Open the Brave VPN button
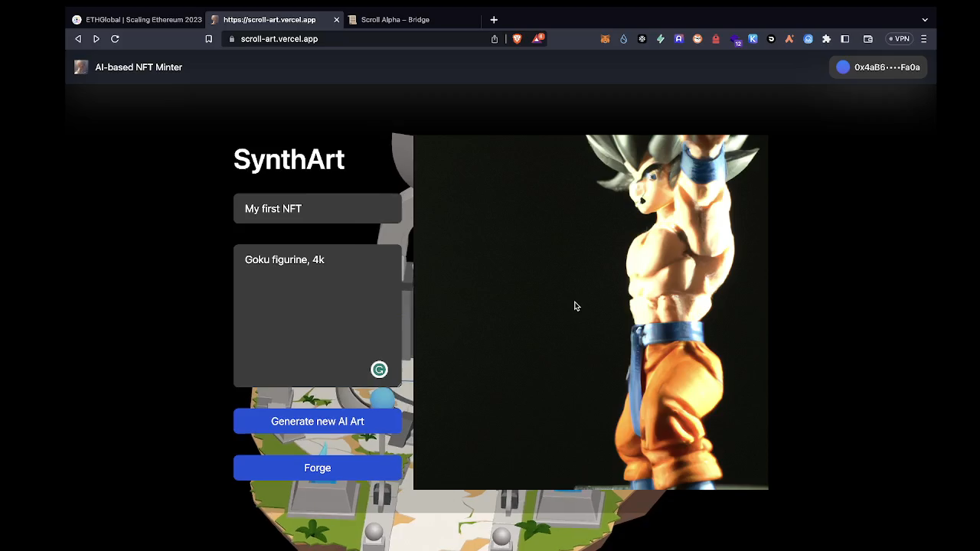This screenshot has height=551, width=980. click(899, 39)
